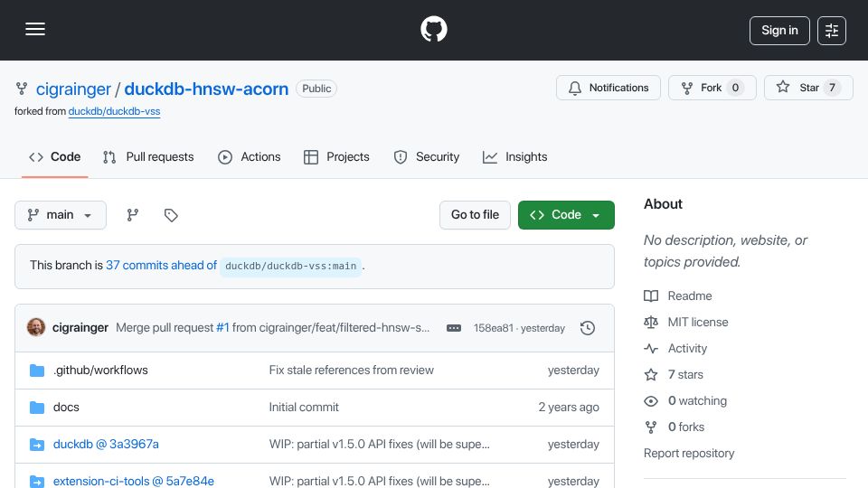Click the cigrainger avatar in commit row
Viewport: 868px width, 488px height.
point(36,327)
